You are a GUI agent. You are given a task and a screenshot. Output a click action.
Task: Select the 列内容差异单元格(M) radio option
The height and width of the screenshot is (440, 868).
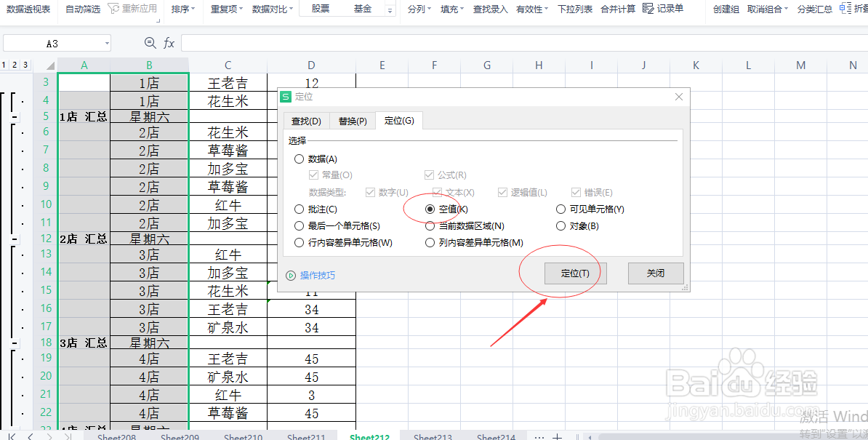coord(430,242)
